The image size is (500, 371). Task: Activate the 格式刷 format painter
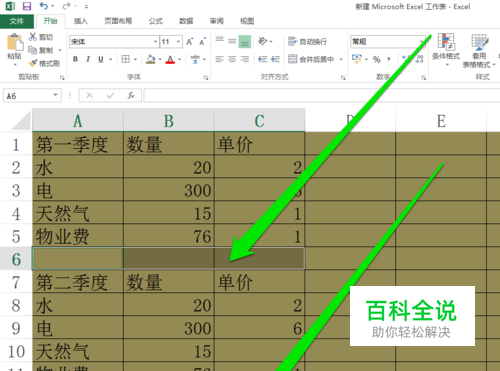point(44,63)
